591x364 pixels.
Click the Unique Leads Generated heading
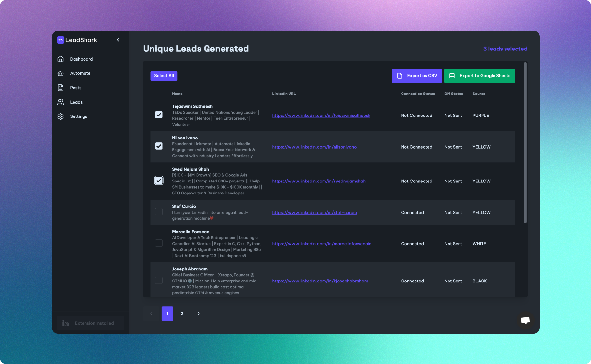coord(196,49)
